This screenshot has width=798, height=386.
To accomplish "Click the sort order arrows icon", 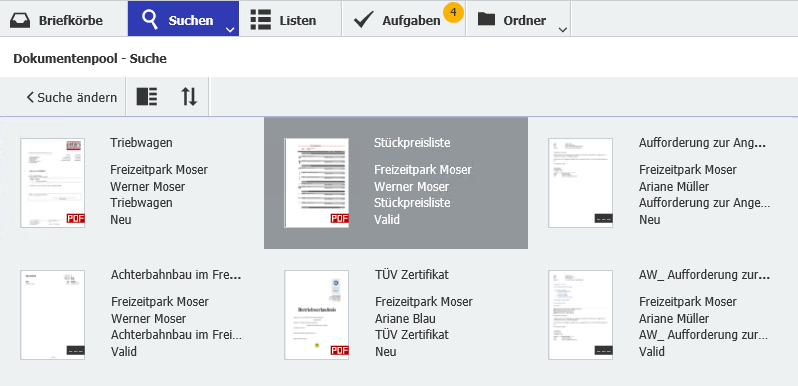I will 189,96.
